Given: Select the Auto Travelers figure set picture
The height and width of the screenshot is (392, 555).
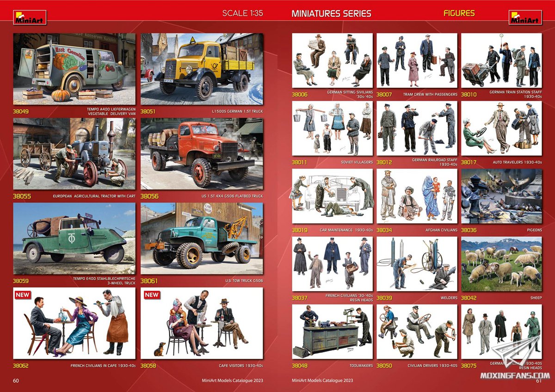Looking at the screenshot, I should point(501,129).
